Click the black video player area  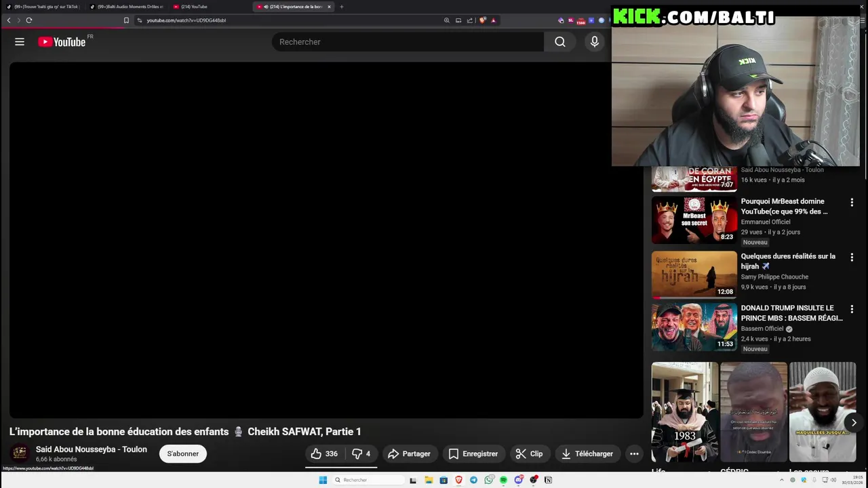(326, 240)
